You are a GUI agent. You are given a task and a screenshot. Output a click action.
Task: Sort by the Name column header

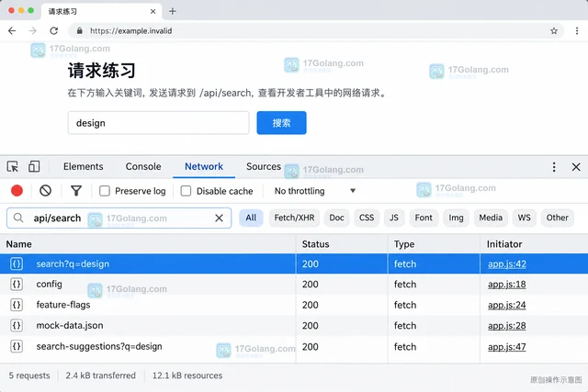(148, 244)
